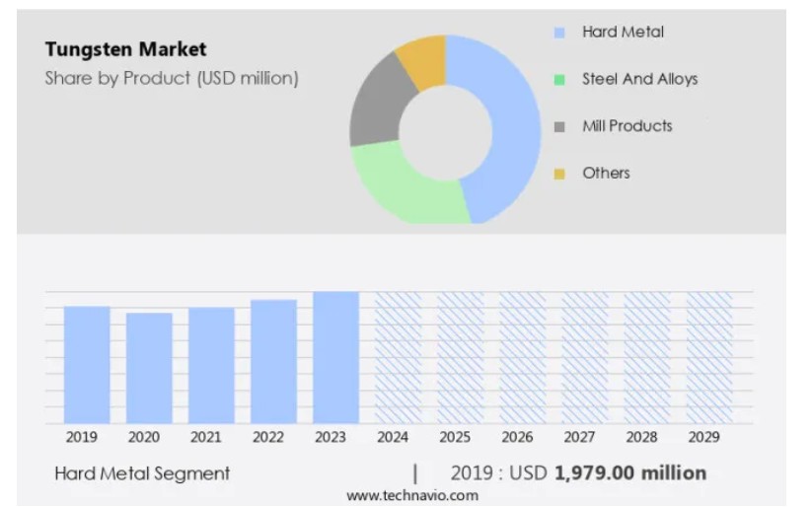812x507 pixels.
Task: Click the Tungsten Market title
Action: [x=126, y=49]
